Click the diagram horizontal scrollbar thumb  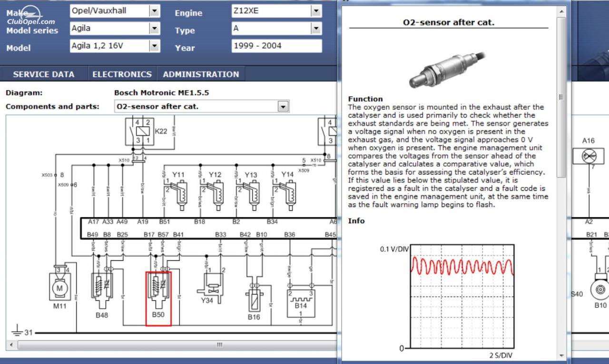(219, 344)
